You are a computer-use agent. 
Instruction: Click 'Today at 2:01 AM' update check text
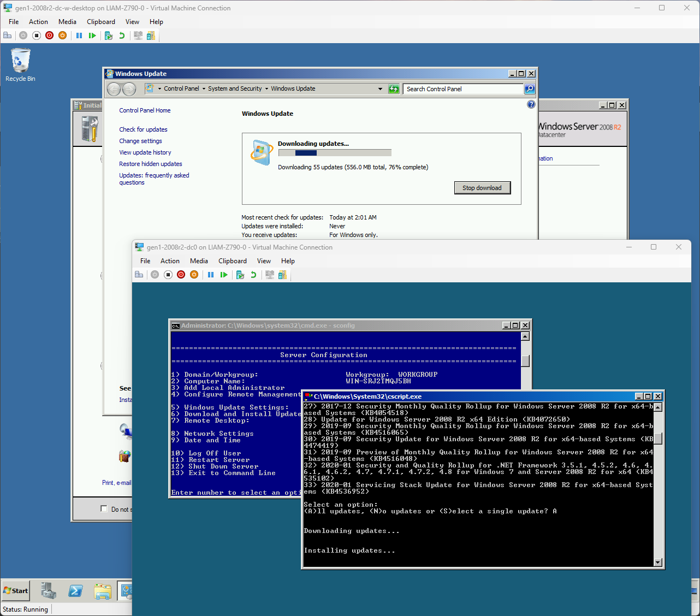pyautogui.click(x=353, y=217)
